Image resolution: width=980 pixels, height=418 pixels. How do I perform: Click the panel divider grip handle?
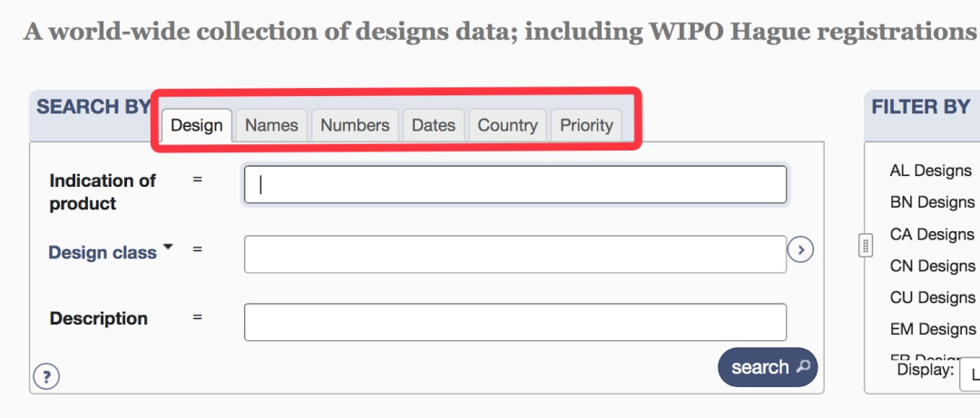point(866,246)
